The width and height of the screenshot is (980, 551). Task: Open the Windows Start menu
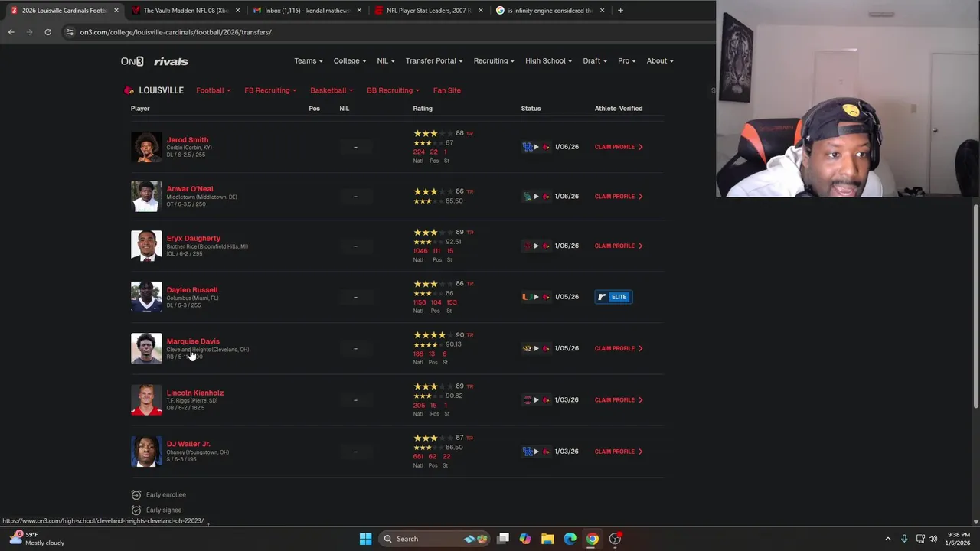click(x=365, y=539)
